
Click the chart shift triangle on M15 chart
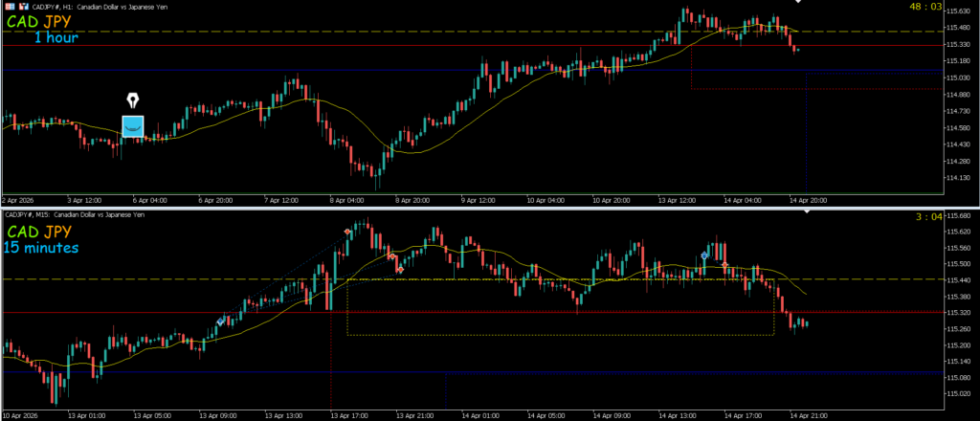point(807,211)
